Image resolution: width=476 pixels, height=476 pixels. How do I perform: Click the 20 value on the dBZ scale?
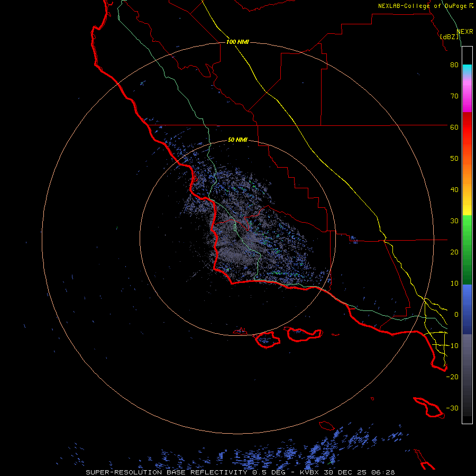click(x=454, y=252)
